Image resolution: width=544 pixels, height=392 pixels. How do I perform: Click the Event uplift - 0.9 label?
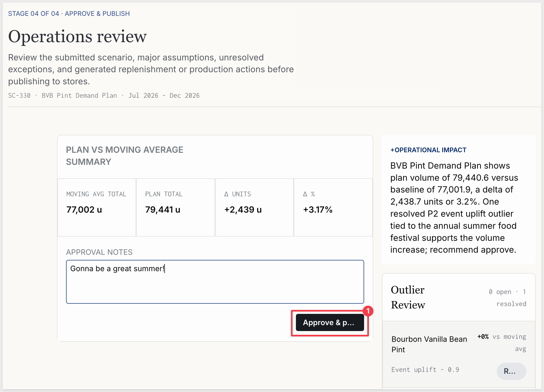[x=425, y=370]
